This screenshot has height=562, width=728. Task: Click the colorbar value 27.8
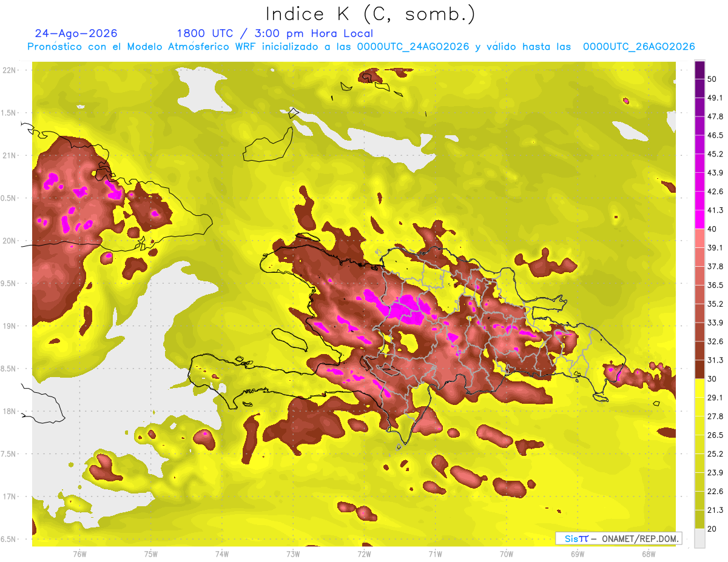point(715,416)
